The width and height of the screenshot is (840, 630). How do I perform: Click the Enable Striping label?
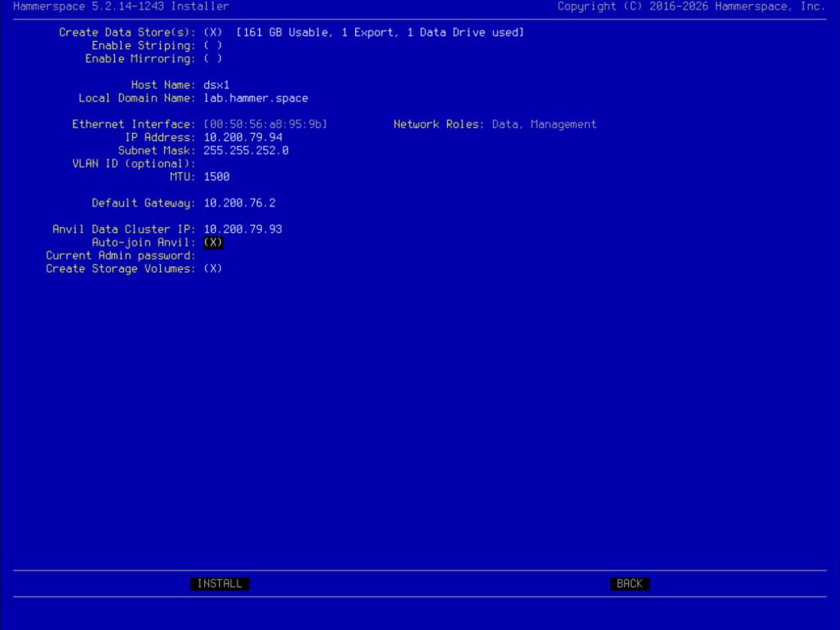pos(144,46)
